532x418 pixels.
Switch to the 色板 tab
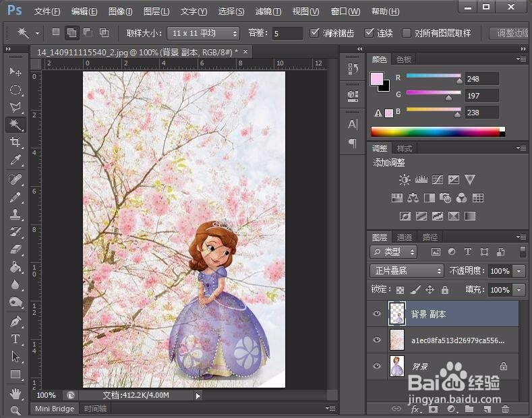point(404,59)
